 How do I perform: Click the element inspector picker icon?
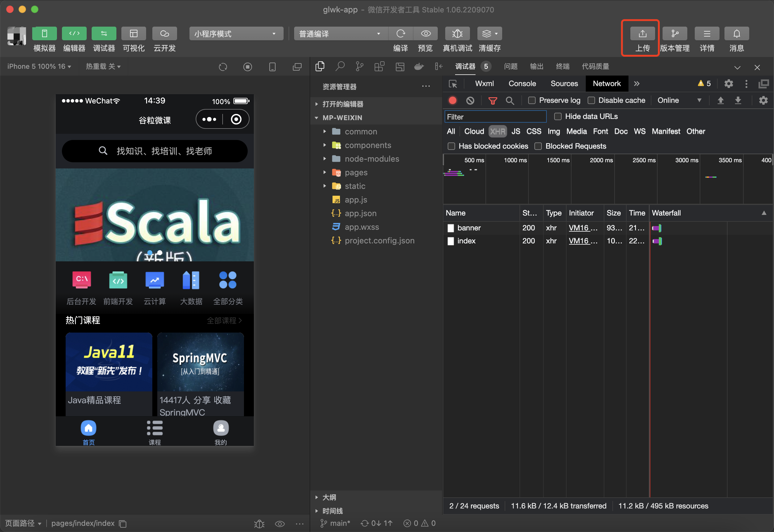coord(453,84)
